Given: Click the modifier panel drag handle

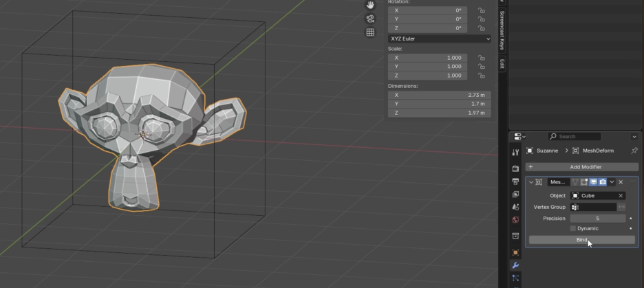Looking at the screenshot, I should 633,181.
